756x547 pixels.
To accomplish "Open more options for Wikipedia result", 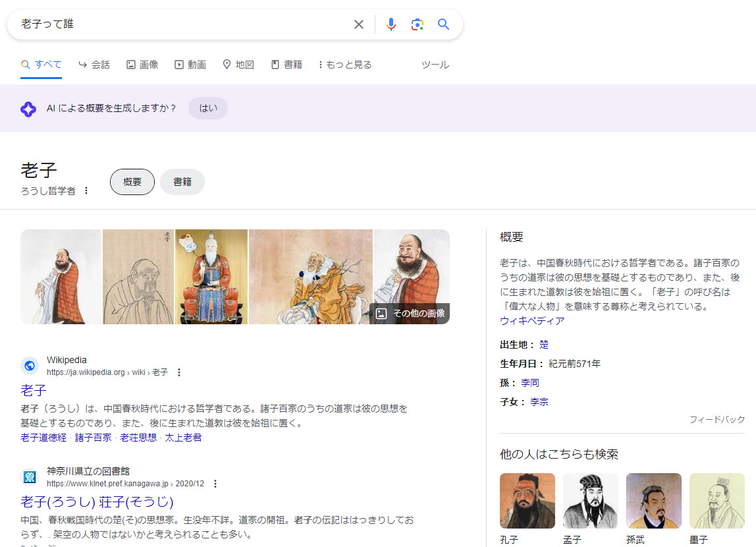I will coord(179,372).
